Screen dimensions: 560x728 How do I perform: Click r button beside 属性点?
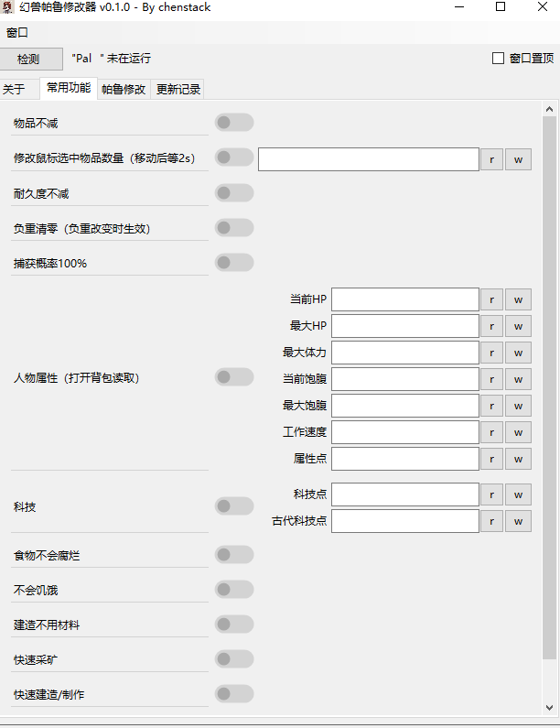coord(491,459)
